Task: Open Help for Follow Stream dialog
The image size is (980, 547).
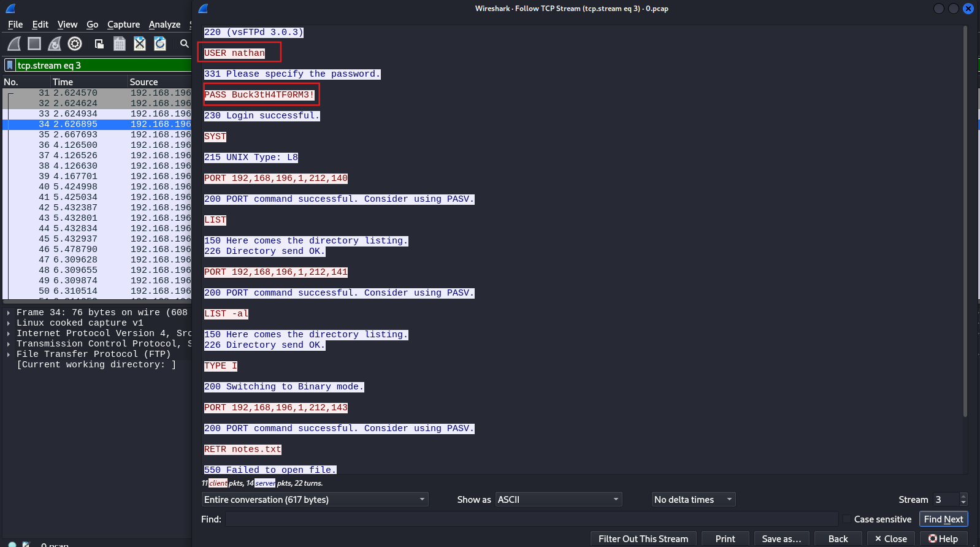Action: click(943, 539)
